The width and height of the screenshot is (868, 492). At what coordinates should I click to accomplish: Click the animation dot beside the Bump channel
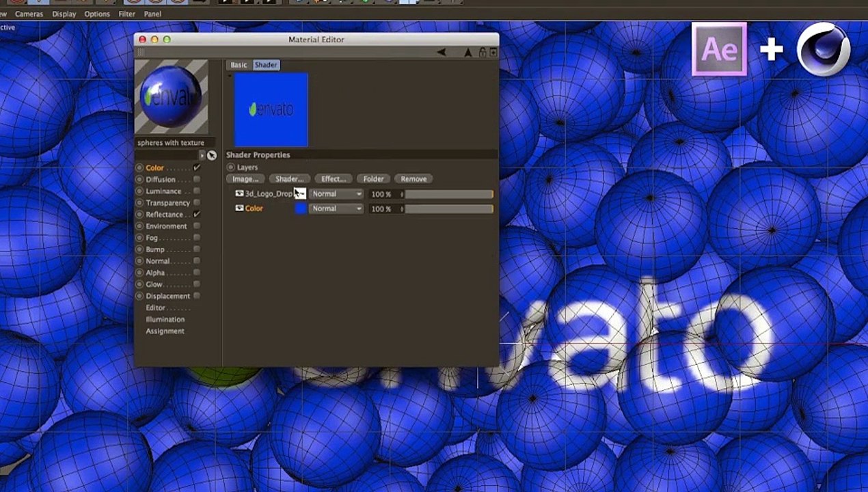tap(139, 249)
